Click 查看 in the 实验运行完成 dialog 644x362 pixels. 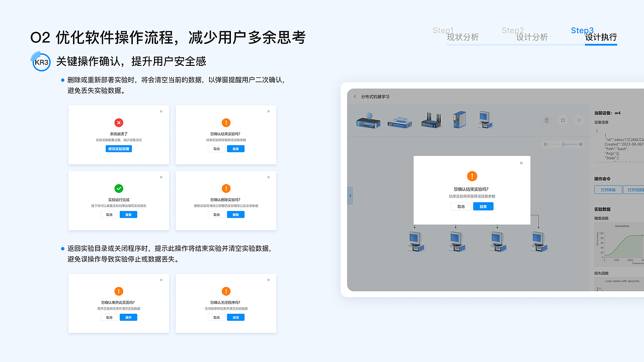coord(128,214)
